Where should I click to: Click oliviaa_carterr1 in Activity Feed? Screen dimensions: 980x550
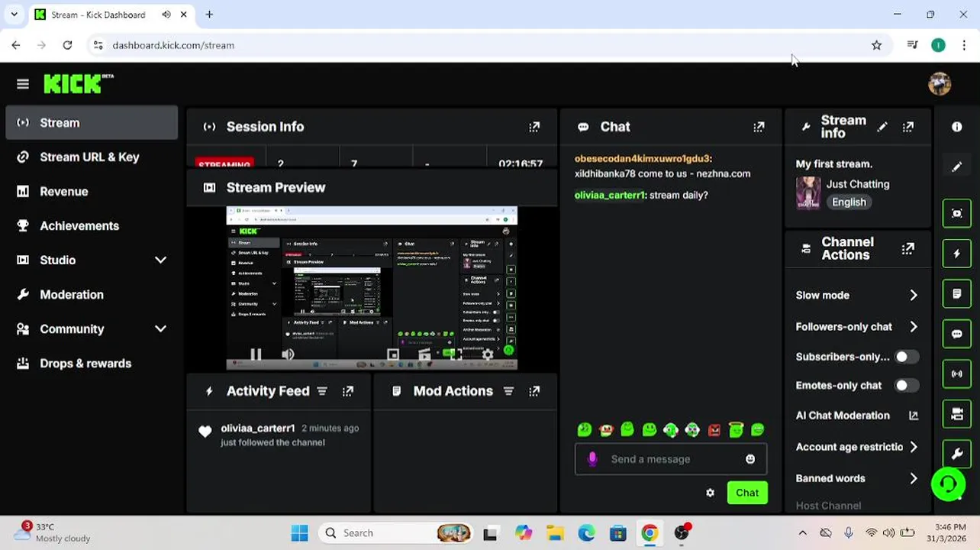(x=257, y=429)
